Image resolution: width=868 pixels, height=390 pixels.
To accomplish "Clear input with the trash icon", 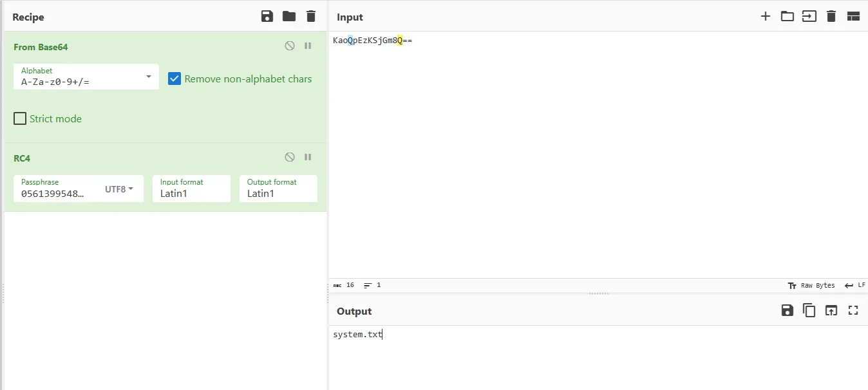I will click(x=831, y=17).
